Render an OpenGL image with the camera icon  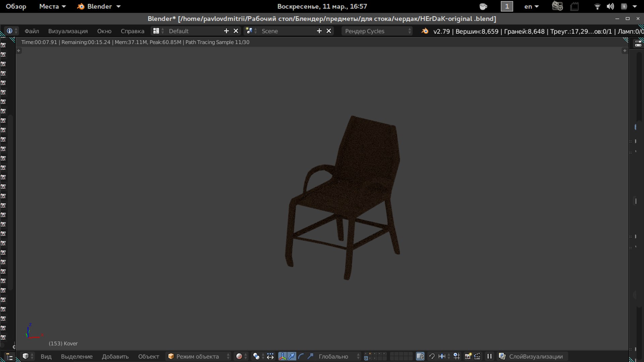point(468,356)
